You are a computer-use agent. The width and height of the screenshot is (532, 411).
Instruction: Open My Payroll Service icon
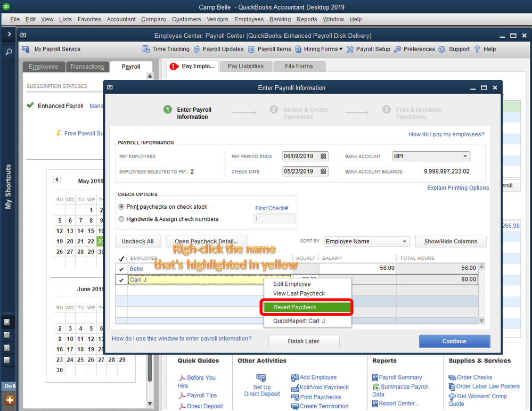pos(26,49)
